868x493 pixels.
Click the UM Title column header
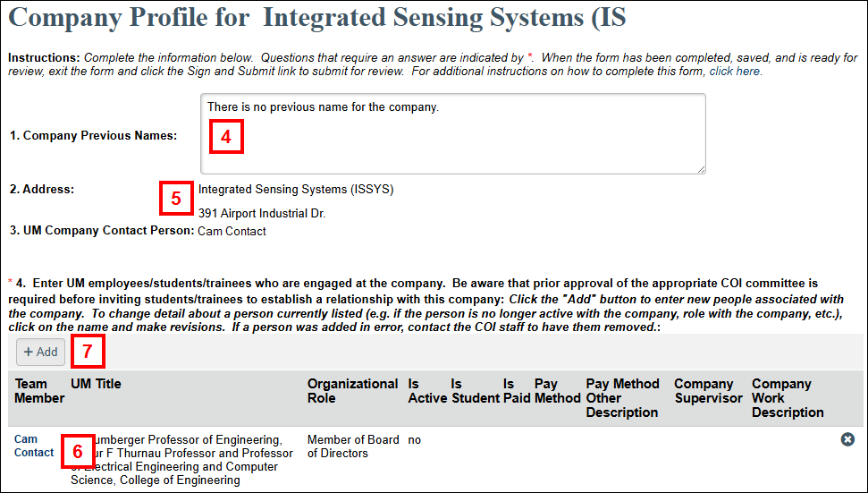pos(96,384)
